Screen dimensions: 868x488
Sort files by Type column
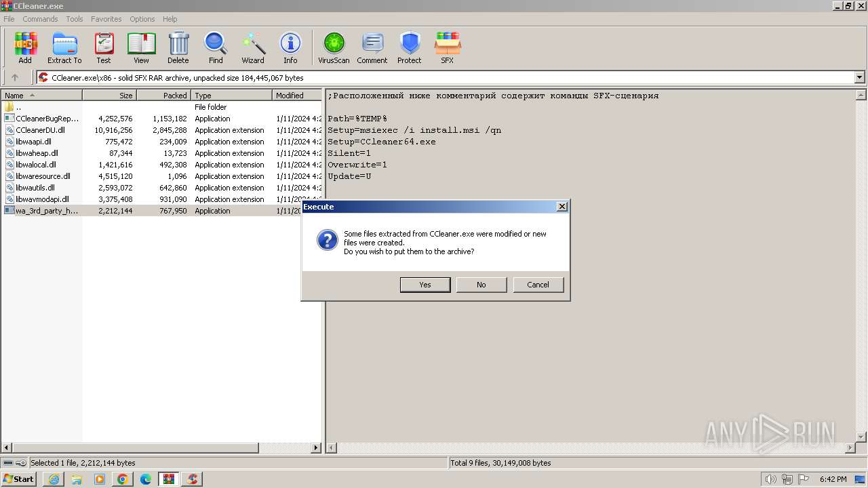pos(231,96)
